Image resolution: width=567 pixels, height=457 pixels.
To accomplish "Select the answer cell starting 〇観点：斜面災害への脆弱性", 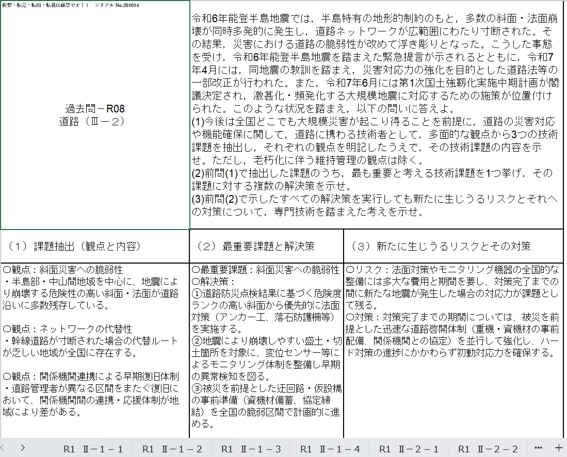I will [95, 351].
